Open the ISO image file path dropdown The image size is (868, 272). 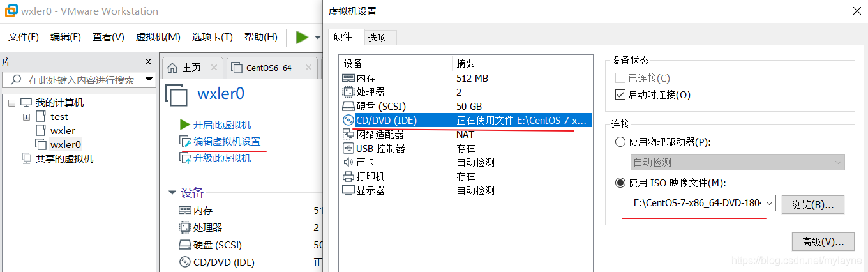coord(769,204)
